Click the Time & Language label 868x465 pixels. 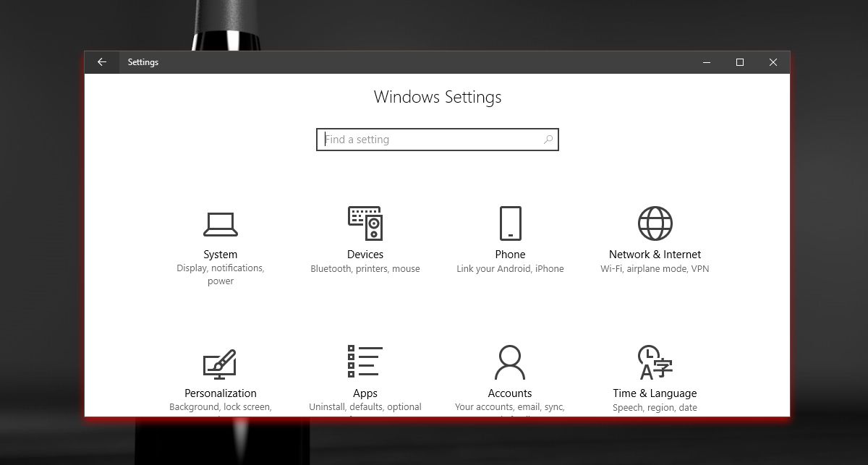pos(655,393)
